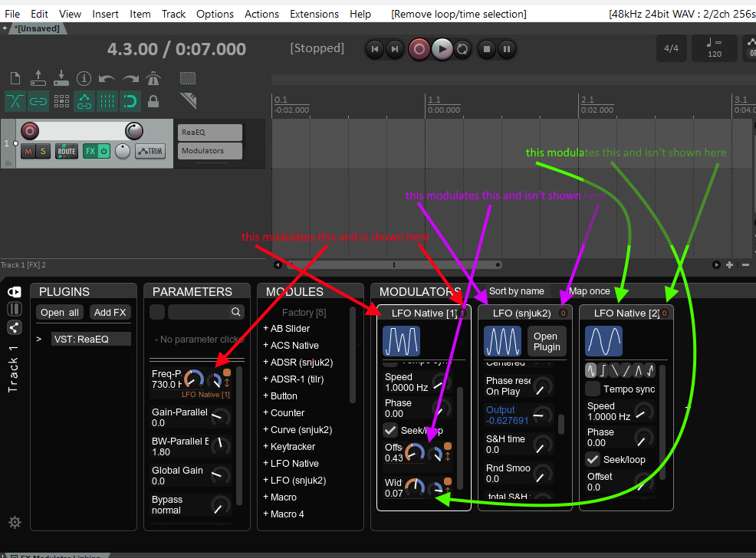Toggle grid lines icon
The width and height of the screenshot is (756, 558).
coord(107,101)
